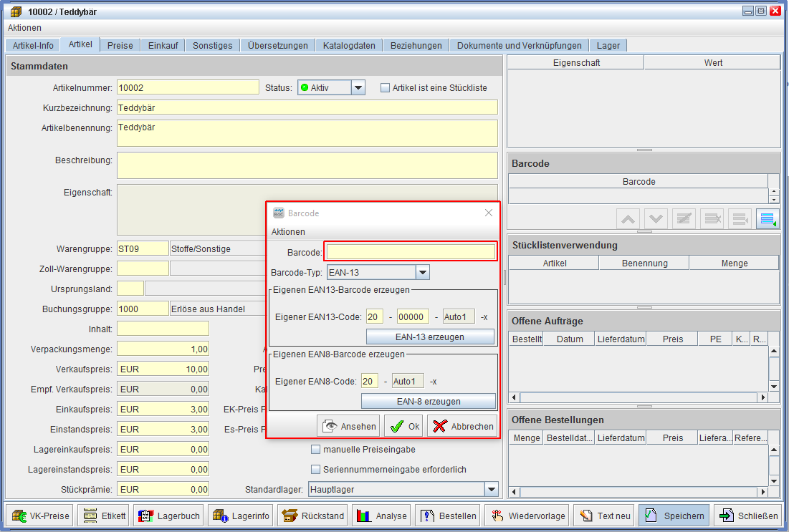
Task: Open the Barcode-Typ EAN-13 dropdown
Action: click(x=423, y=272)
